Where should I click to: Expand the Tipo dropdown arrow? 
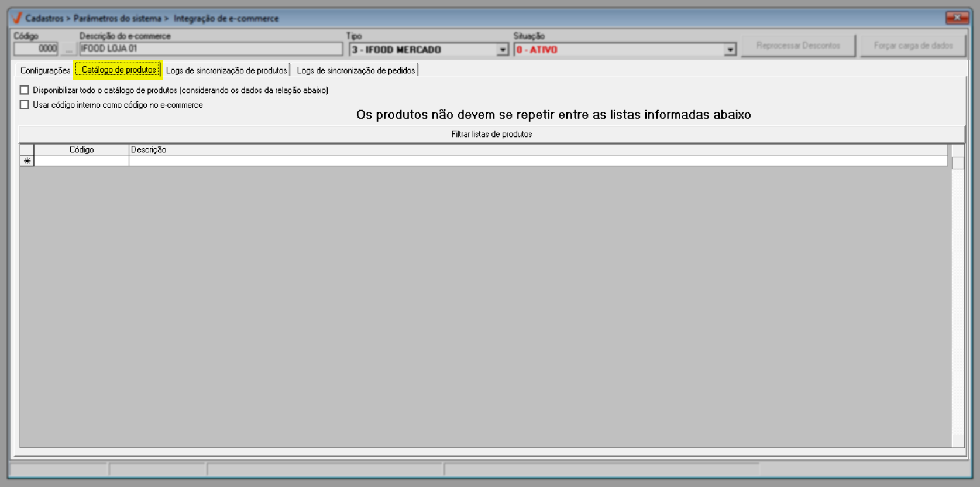click(x=502, y=50)
